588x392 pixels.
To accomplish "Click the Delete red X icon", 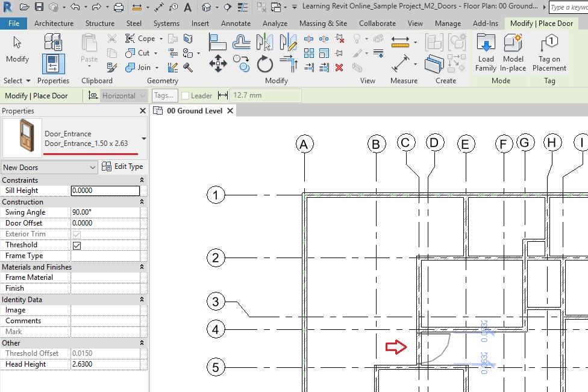I will (339, 68).
